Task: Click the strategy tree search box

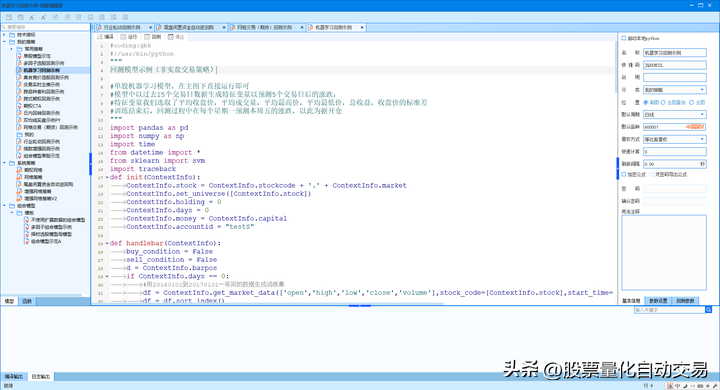Action: pos(45,27)
